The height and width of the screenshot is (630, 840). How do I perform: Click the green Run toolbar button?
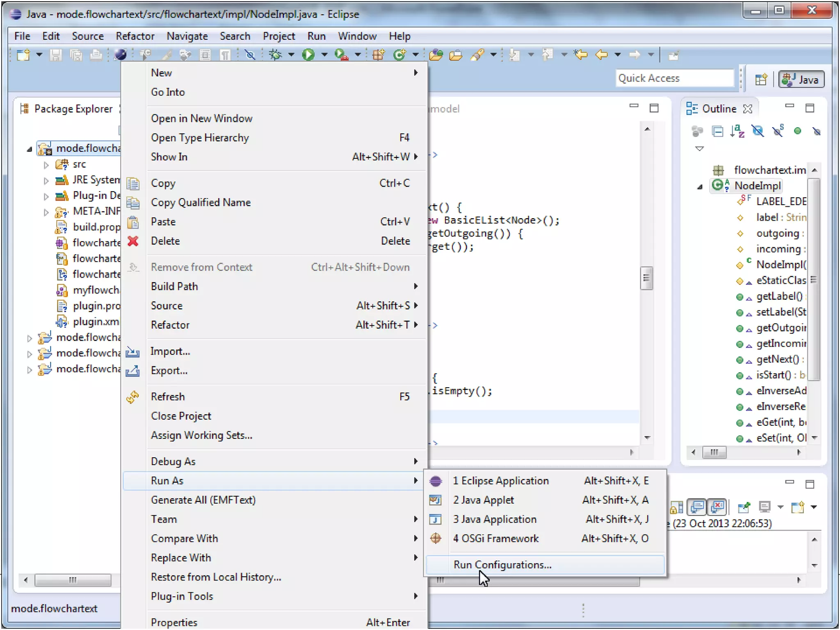click(x=308, y=55)
